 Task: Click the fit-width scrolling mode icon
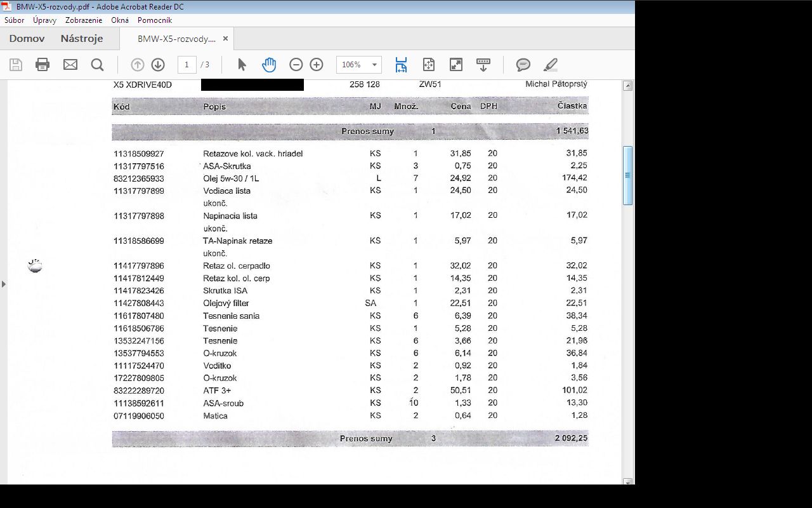[401, 65]
